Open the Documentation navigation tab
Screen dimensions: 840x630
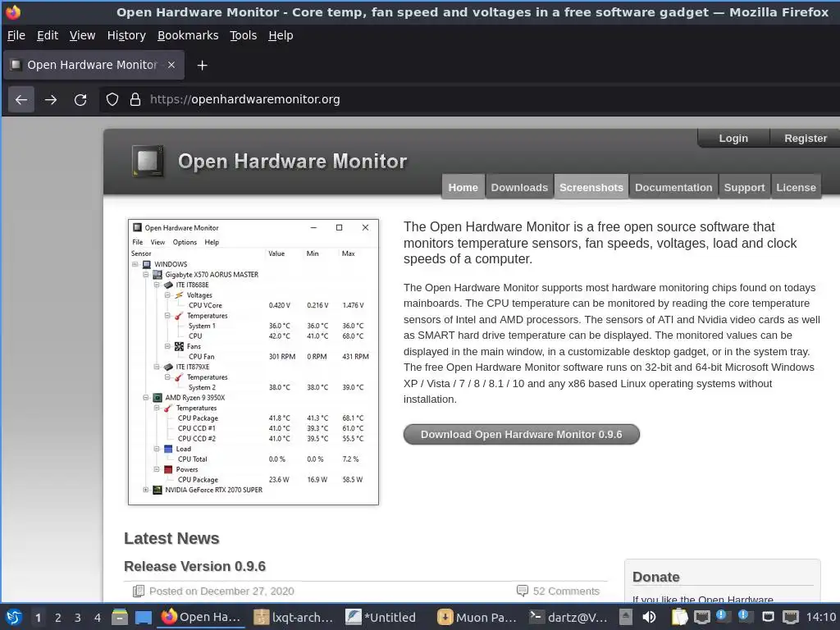673,187
